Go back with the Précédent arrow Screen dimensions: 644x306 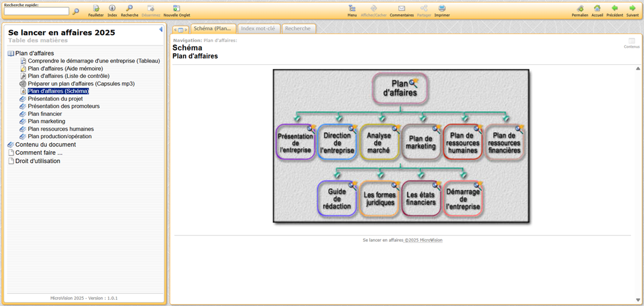pos(615,8)
